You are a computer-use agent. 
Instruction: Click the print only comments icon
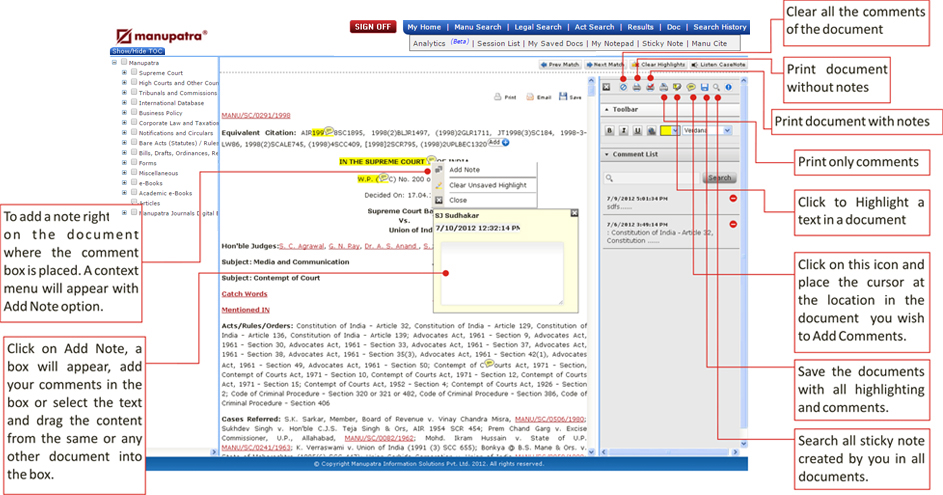(x=664, y=87)
